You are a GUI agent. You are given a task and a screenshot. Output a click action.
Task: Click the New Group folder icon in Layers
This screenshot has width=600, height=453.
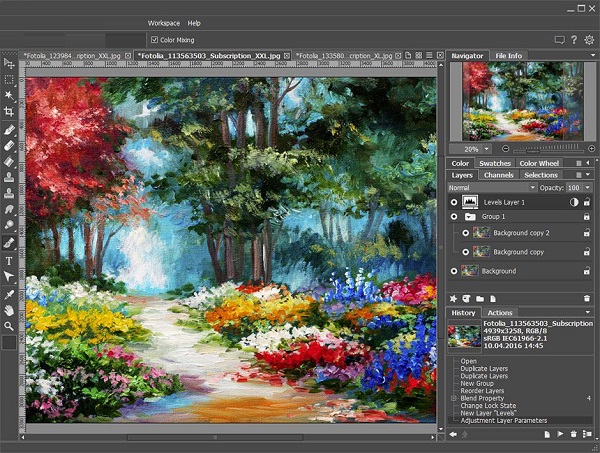[480, 299]
